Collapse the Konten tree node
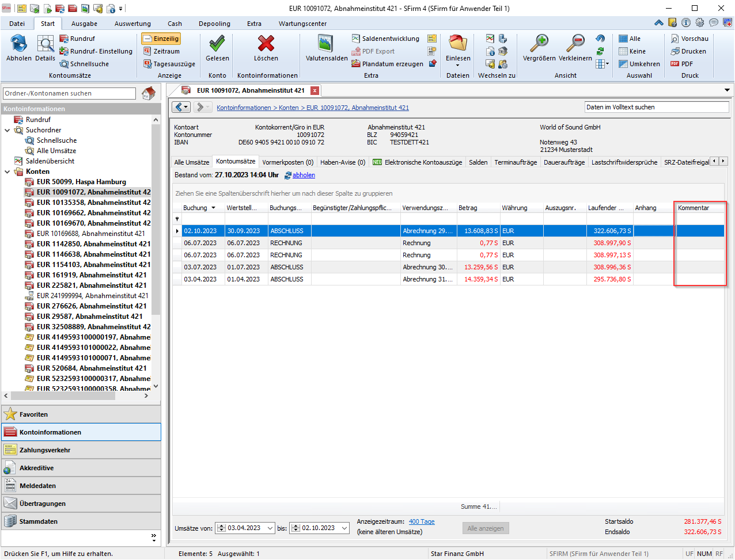 click(7, 172)
